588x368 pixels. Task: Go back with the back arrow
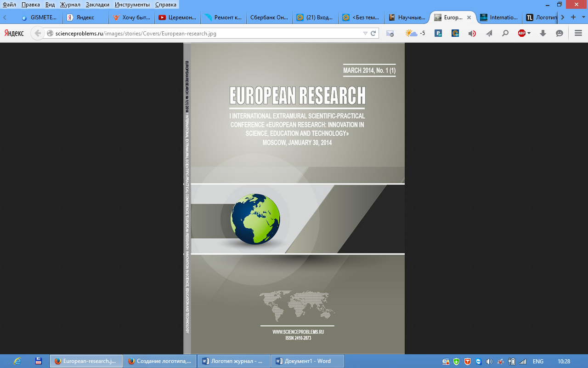pos(38,33)
